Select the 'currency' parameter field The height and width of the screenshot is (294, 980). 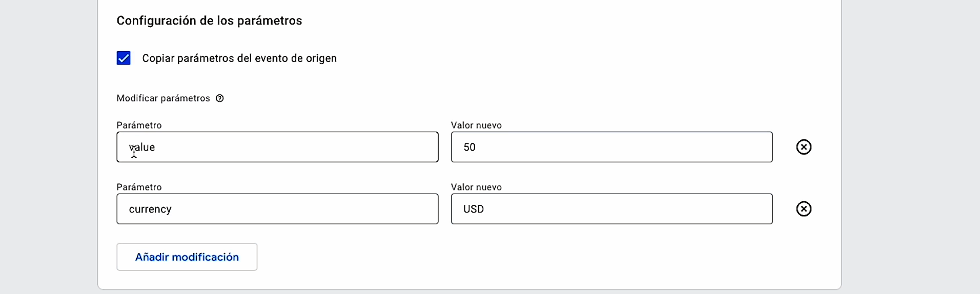point(277,209)
